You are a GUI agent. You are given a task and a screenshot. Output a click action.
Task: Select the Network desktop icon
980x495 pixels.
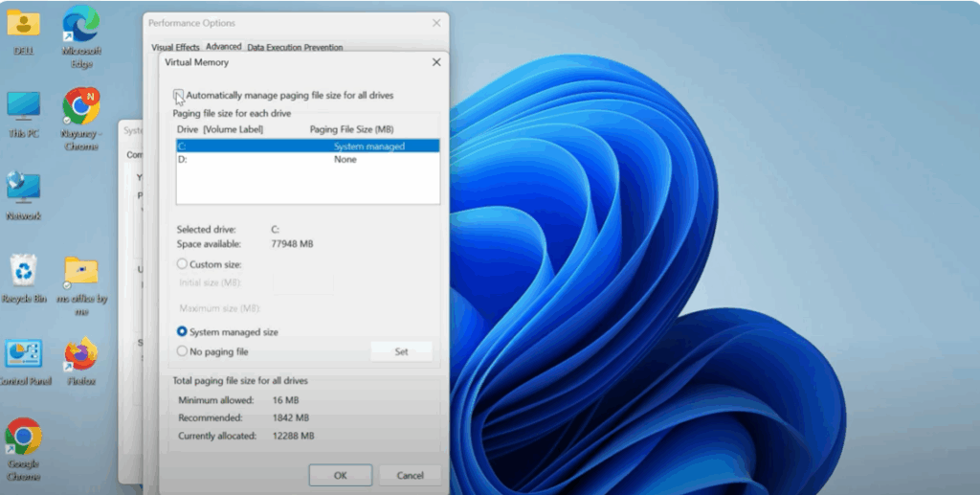click(x=24, y=196)
